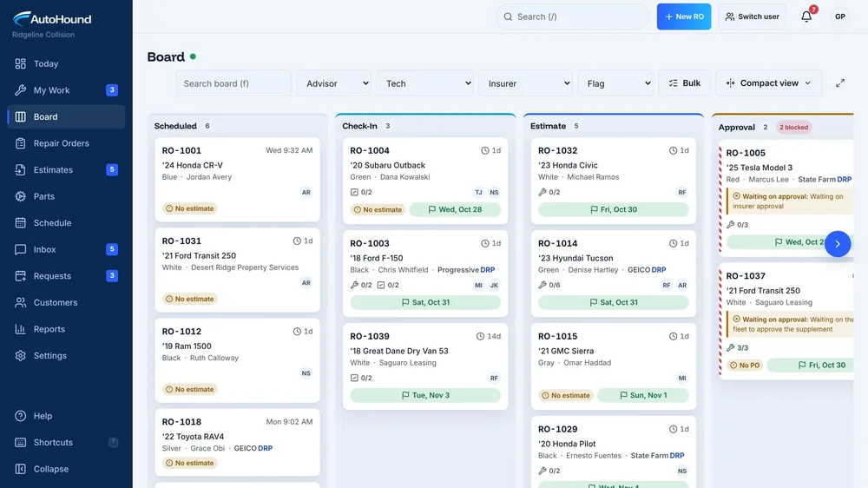Click the checklist 0/2 indicator on RO-1039

point(361,378)
